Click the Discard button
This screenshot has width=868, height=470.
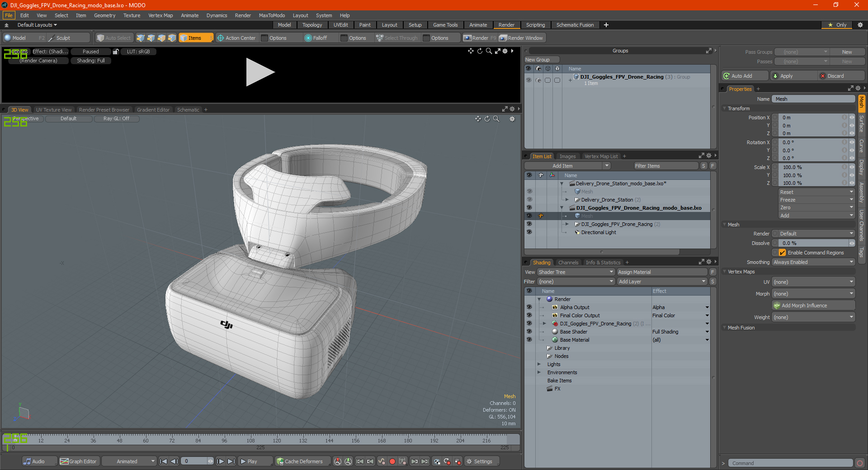[842, 76]
